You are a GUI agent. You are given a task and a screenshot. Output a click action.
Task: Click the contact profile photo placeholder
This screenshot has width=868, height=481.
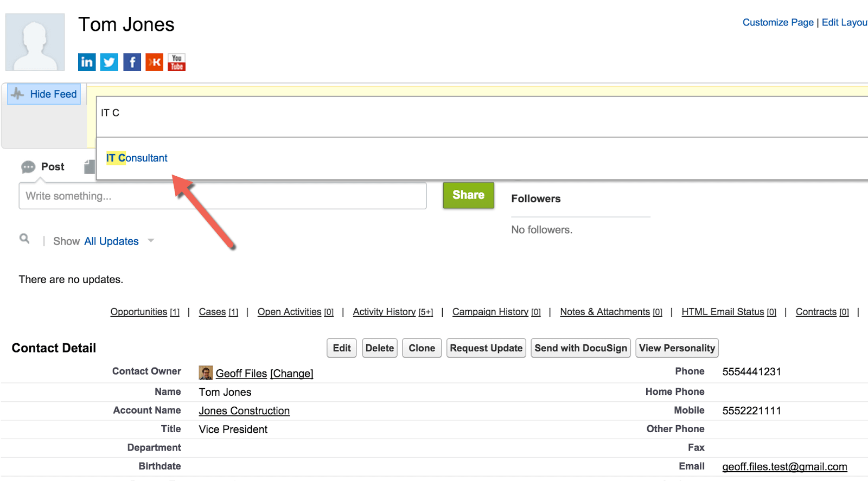pyautogui.click(x=35, y=42)
